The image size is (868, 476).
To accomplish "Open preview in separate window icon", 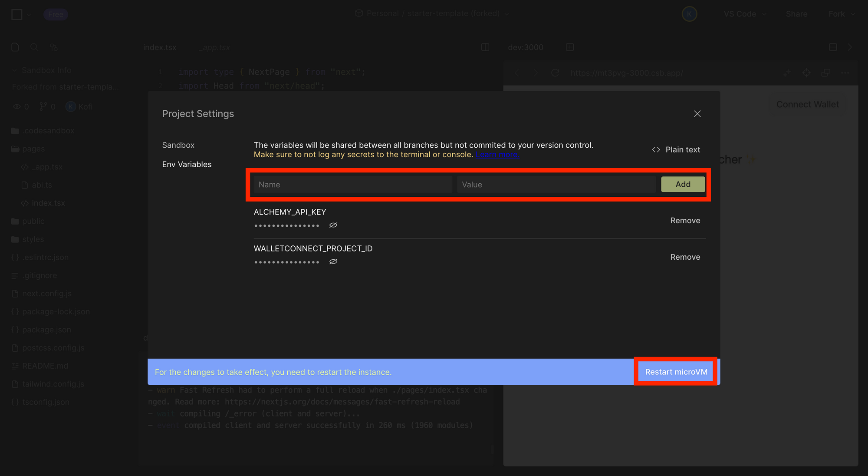I will [825, 73].
